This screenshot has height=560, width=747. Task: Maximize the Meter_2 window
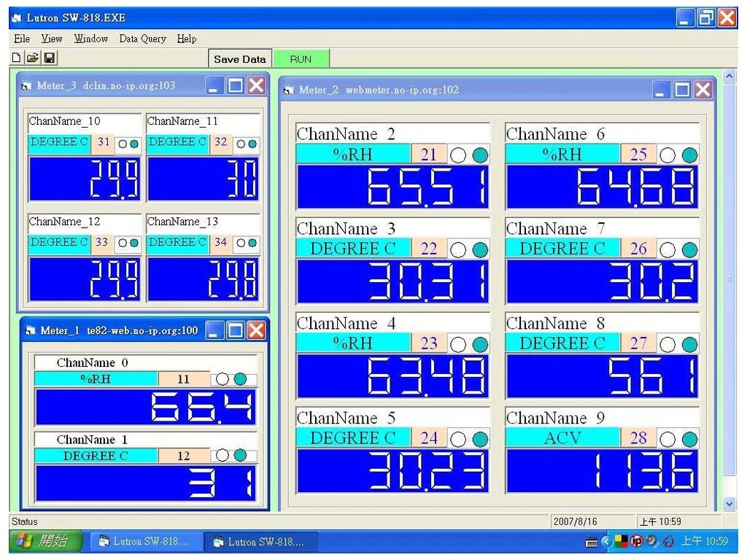(682, 90)
